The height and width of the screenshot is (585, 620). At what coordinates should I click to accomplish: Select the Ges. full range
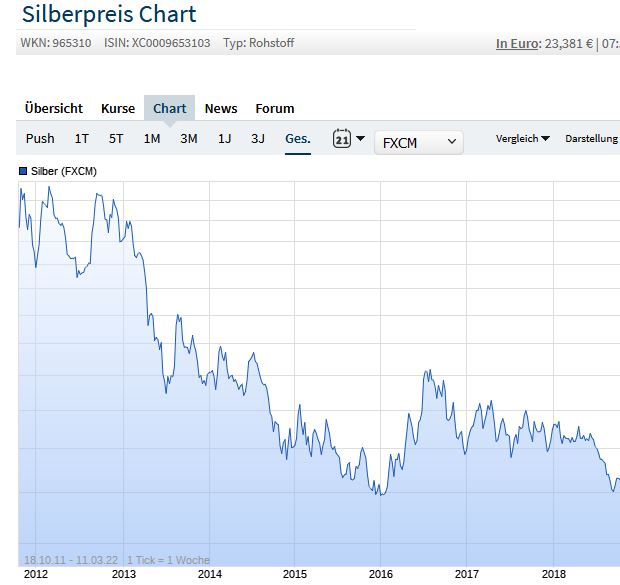[297, 139]
